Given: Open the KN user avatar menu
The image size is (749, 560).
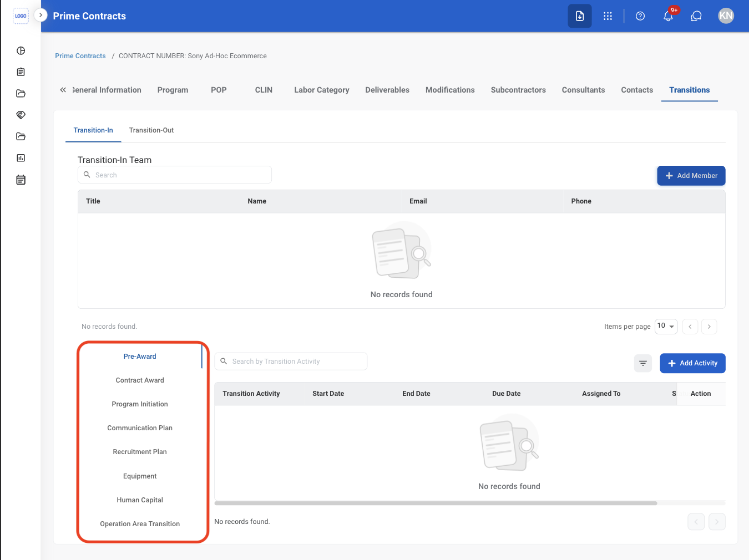Looking at the screenshot, I should click(x=726, y=16).
